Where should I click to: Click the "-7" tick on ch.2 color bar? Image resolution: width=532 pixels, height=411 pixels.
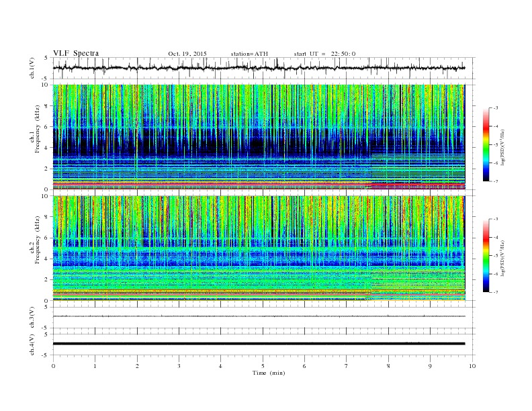click(x=496, y=292)
